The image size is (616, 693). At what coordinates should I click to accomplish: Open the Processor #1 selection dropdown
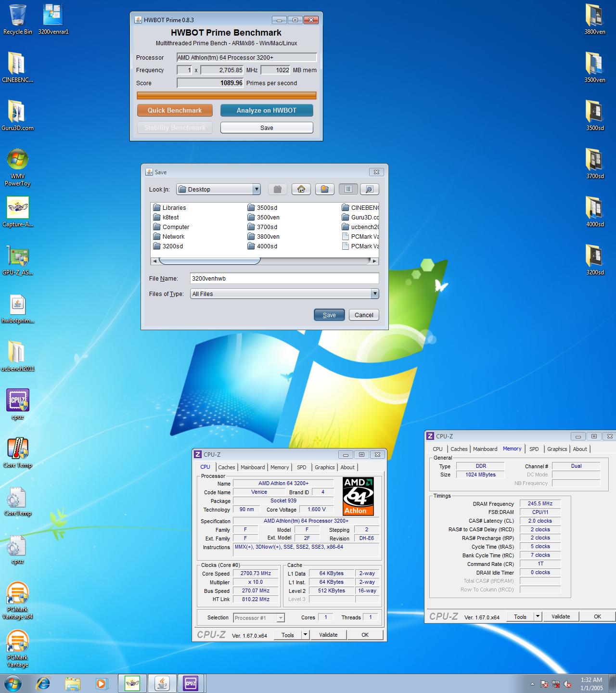(259, 617)
